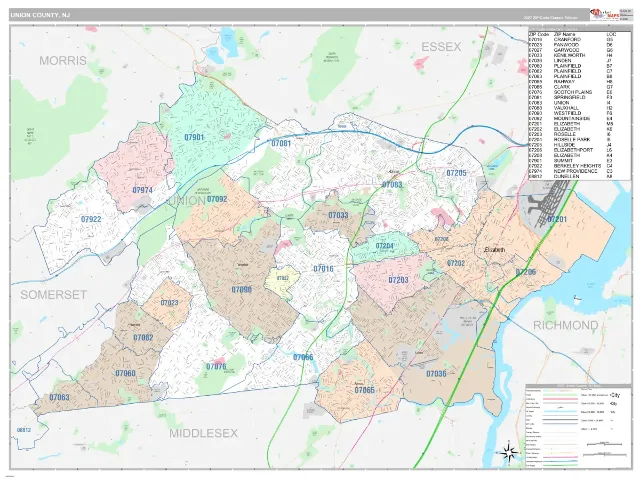Select ZIP label 07901 on the map
This screenshot has width=640, height=480.
(194, 137)
